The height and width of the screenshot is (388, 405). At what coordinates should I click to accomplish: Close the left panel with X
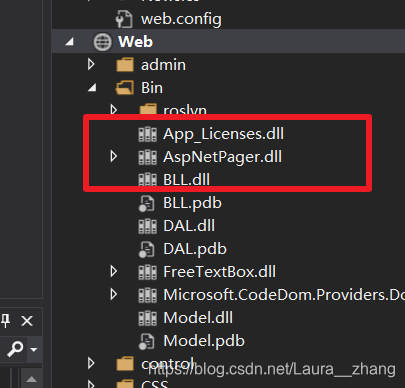[27, 321]
